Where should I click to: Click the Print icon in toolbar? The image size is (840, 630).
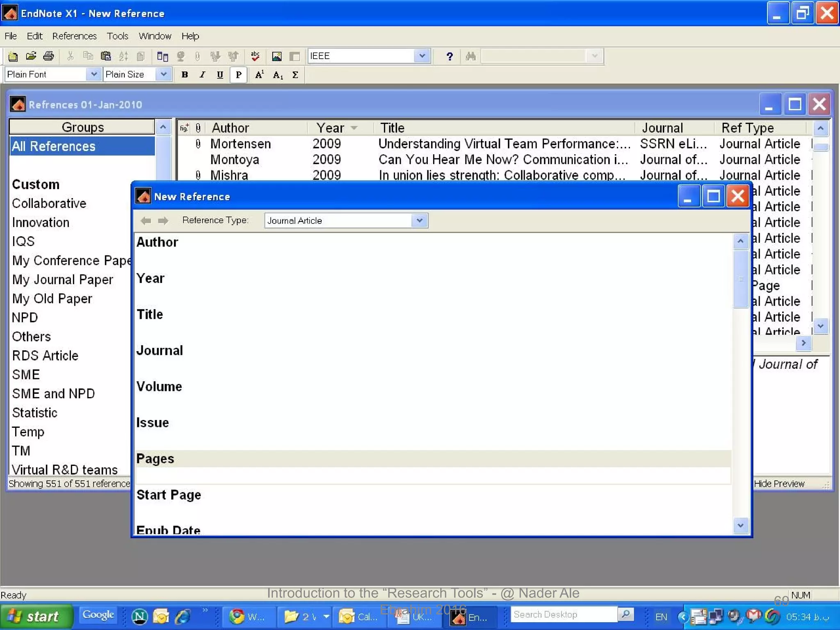48,56
